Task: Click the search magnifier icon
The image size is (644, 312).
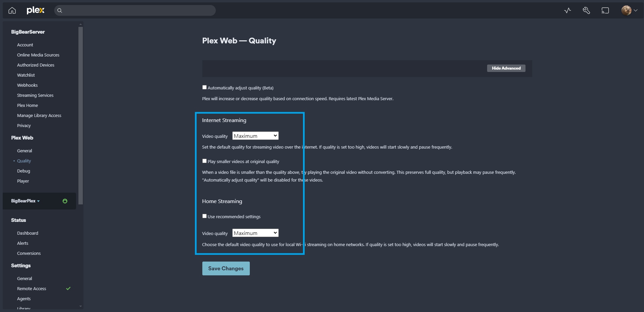Action: 60,10
